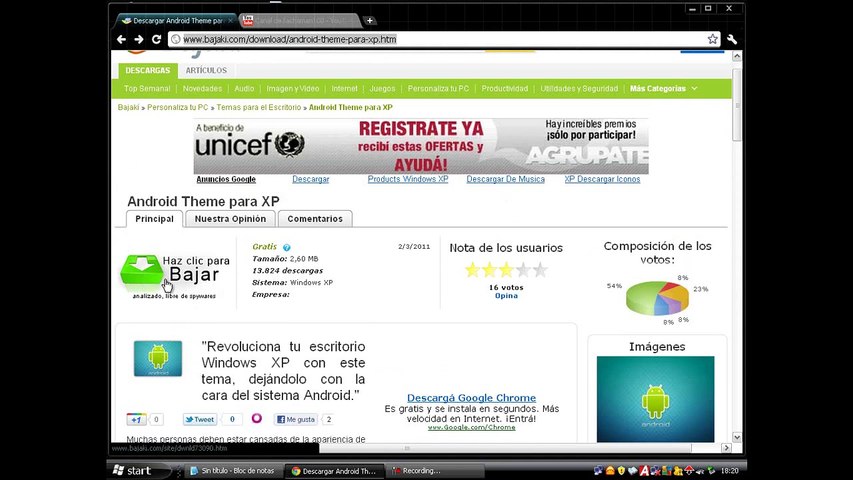Open Personaliza tu PC in the green menu
Image resolution: width=853 pixels, height=480 pixels.
click(438, 89)
